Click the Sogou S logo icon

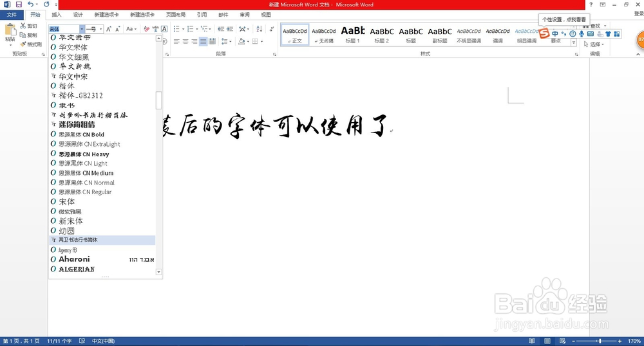pos(544,33)
